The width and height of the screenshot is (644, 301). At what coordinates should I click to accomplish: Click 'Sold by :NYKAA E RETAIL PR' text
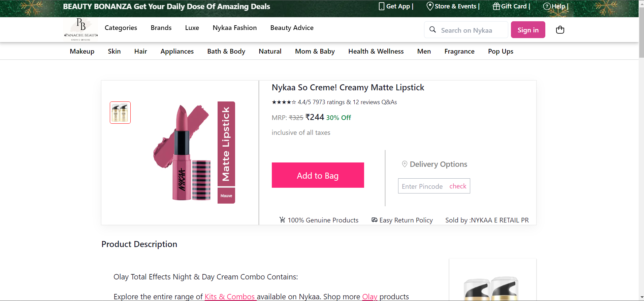[487, 220]
